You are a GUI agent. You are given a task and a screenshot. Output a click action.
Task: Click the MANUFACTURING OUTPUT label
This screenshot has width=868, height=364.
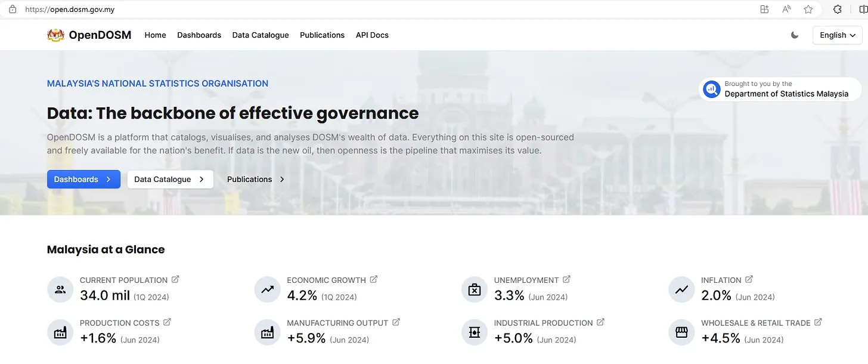tap(337, 323)
